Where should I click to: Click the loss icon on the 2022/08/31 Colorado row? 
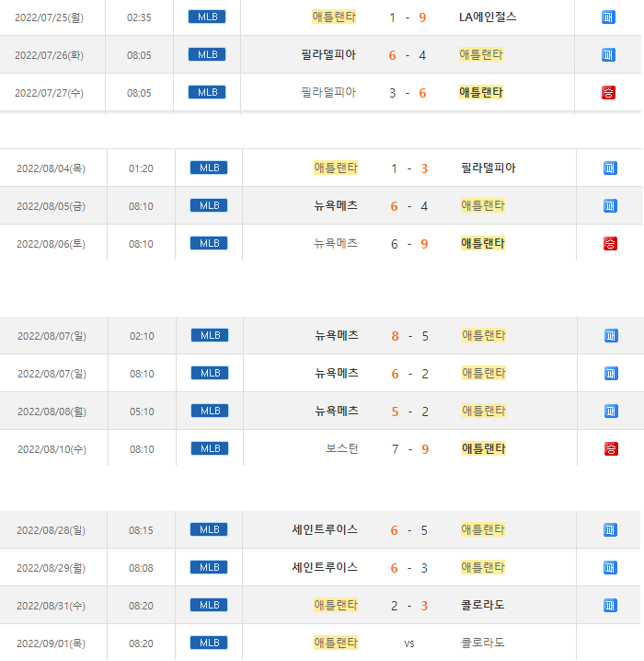click(610, 605)
